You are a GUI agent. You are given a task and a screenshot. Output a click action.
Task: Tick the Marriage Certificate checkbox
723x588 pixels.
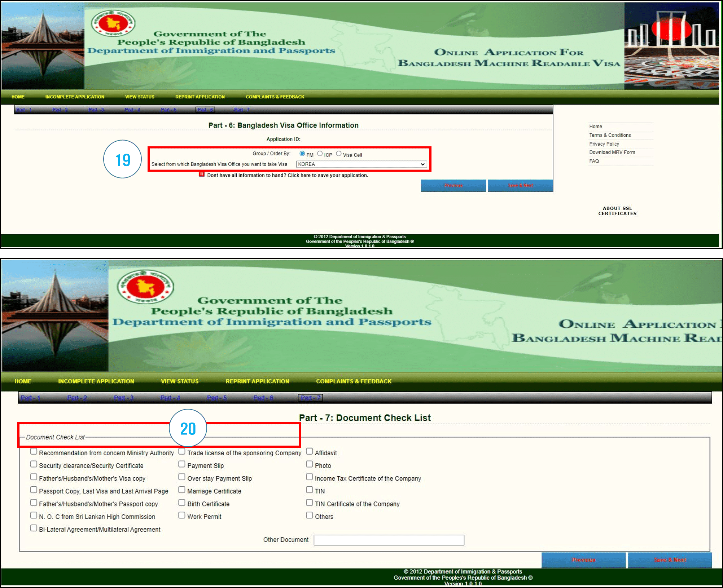tap(182, 490)
